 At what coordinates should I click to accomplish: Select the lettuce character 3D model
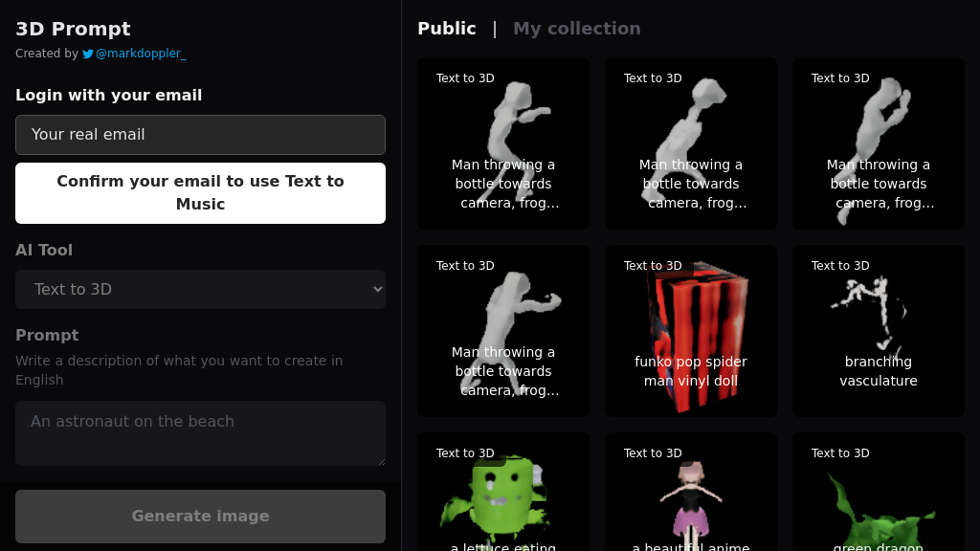503,497
